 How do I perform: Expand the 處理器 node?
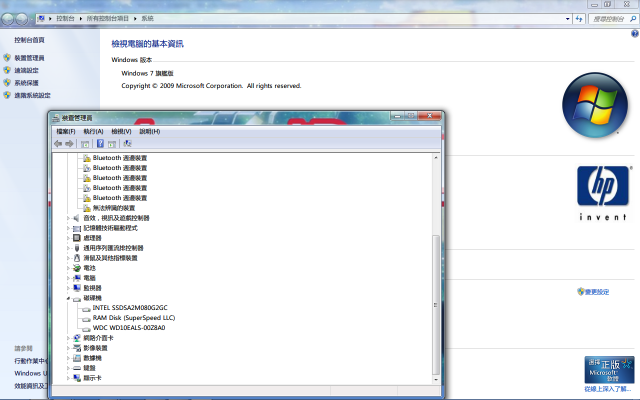click(68, 238)
